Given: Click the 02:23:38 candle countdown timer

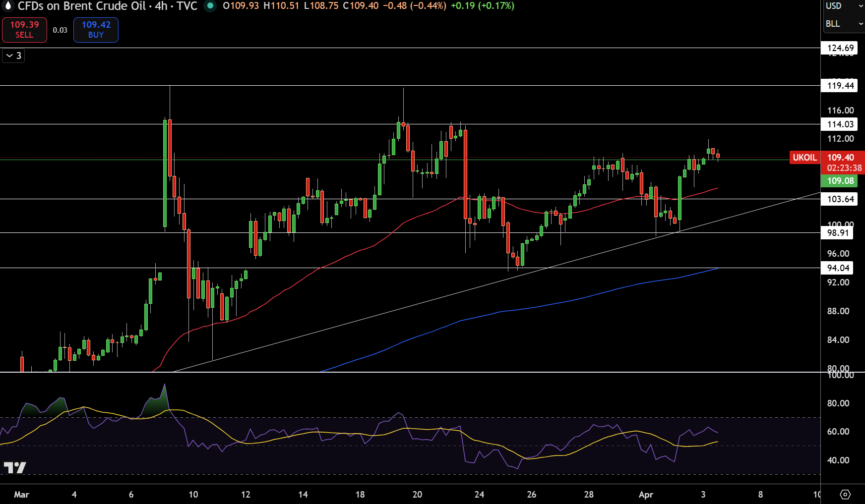Looking at the screenshot, I should click(x=844, y=168).
